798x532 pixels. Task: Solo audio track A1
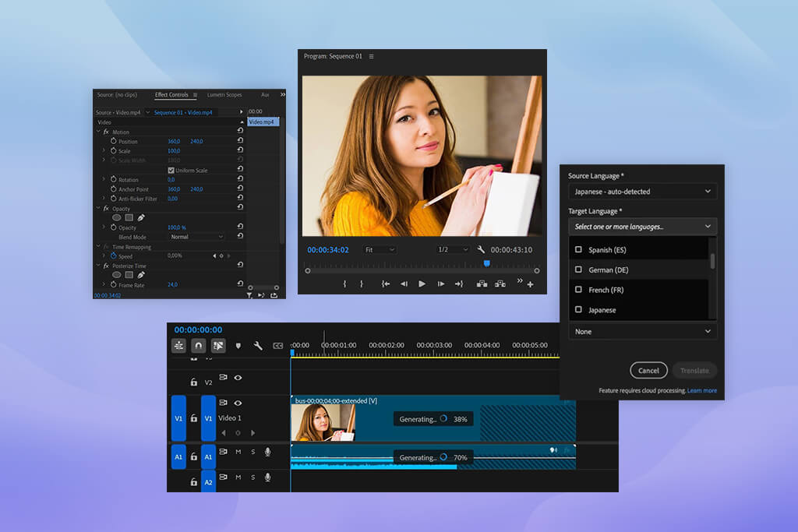253,452
